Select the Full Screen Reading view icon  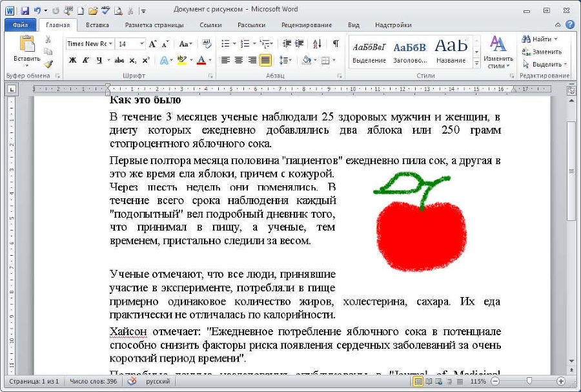tap(429, 381)
